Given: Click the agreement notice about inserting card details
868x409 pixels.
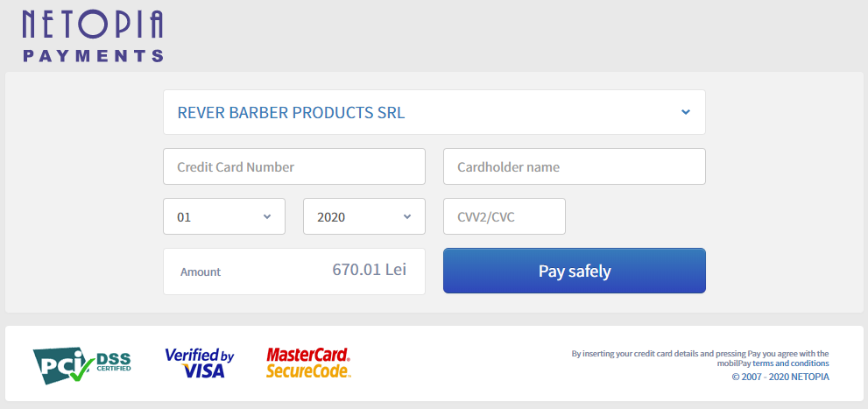Looking at the screenshot, I should [699, 354].
